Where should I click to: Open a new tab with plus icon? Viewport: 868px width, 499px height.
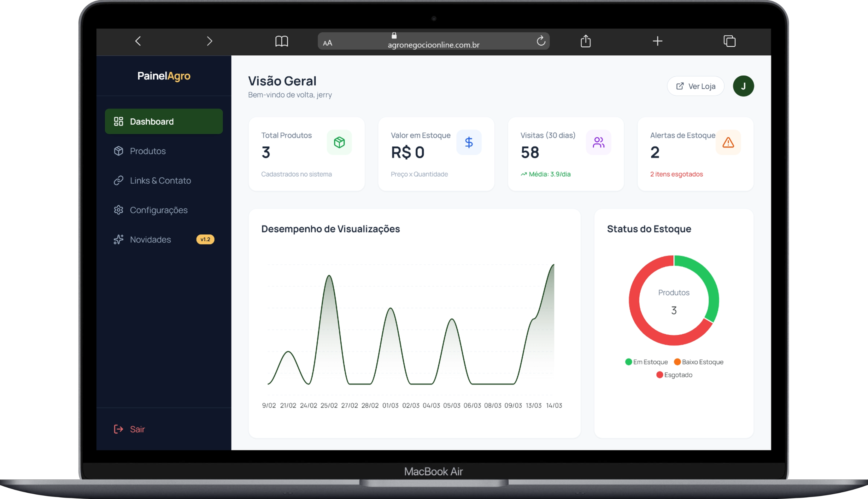point(657,41)
